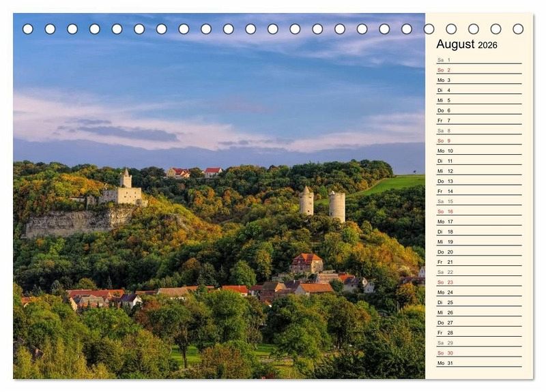Click the leftmost spiral binding hole
This screenshot has height=392, width=546.
tap(28, 29)
